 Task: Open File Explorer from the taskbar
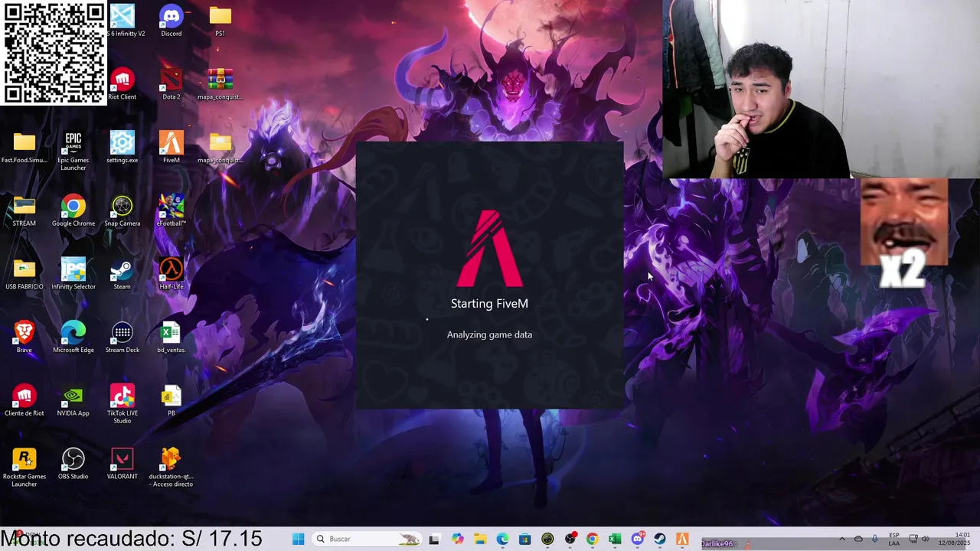click(x=480, y=539)
